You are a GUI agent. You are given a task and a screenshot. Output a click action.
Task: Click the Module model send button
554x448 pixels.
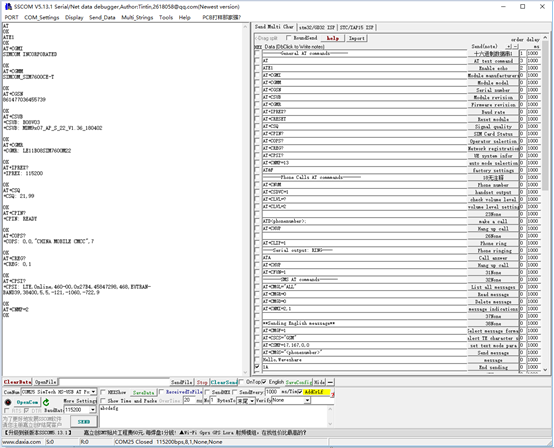pyautogui.click(x=493, y=83)
